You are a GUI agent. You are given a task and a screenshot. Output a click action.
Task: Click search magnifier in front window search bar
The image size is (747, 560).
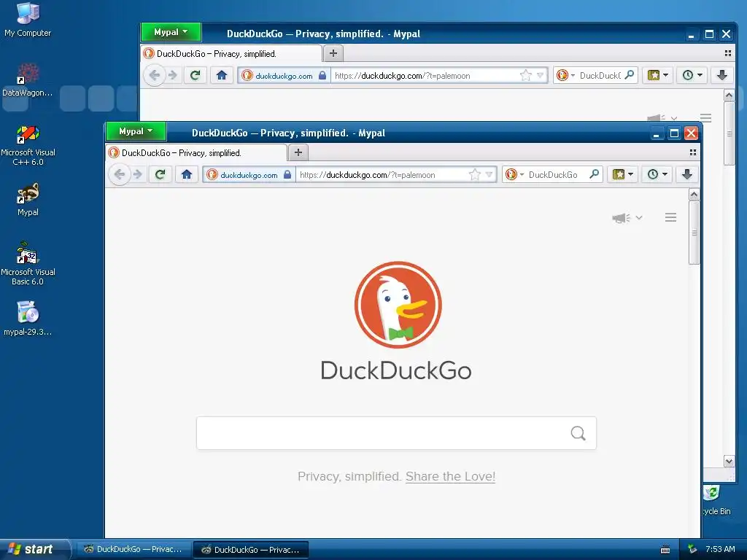coord(594,174)
